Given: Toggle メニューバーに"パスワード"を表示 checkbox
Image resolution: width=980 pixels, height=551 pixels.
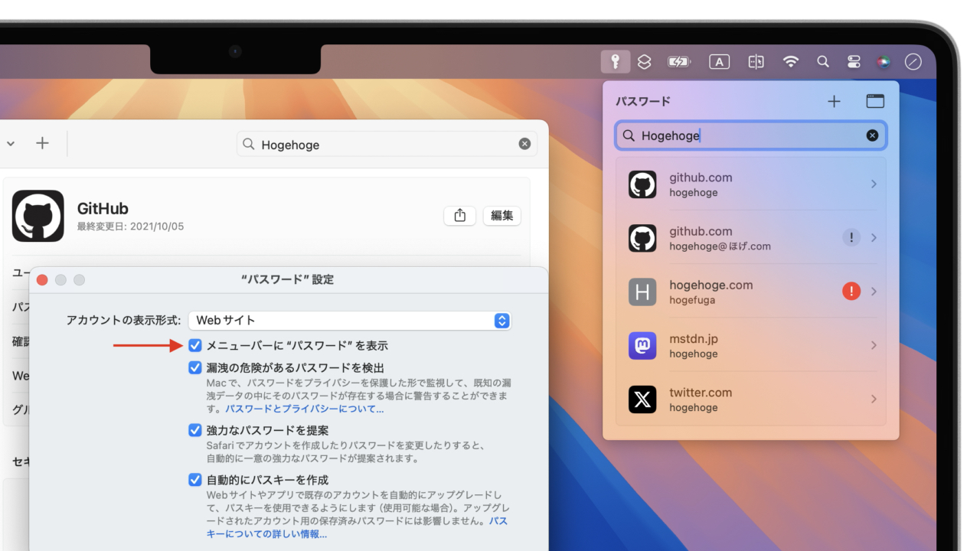Looking at the screenshot, I should coord(195,345).
